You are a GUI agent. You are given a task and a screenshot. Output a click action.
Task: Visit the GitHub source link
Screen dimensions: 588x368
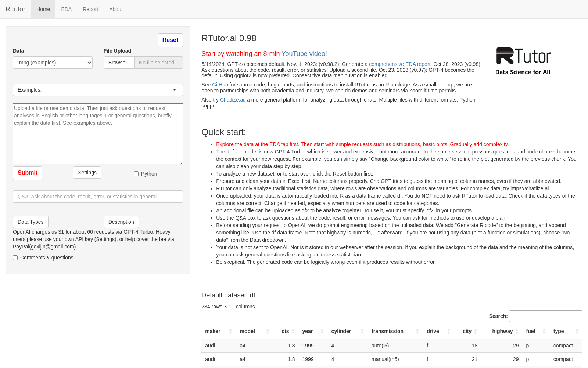tap(220, 85)
